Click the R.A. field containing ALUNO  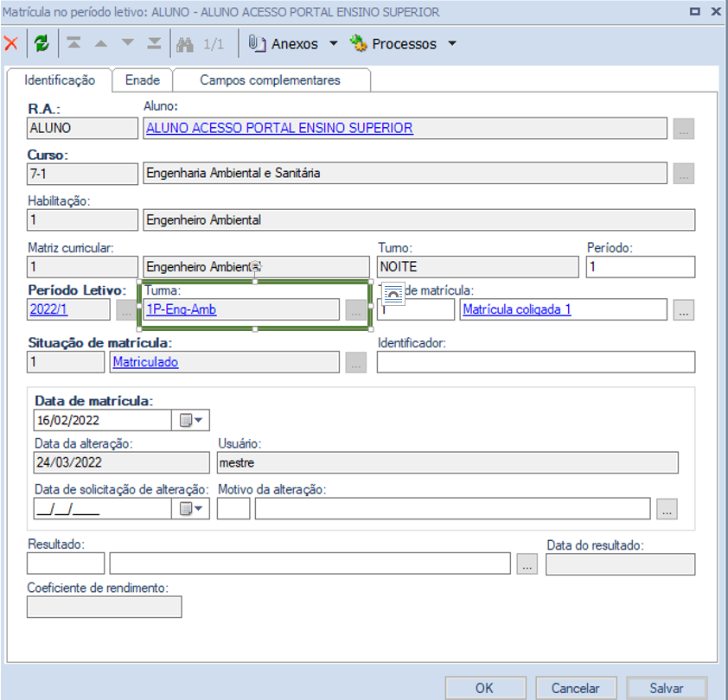tap(83, 128)
